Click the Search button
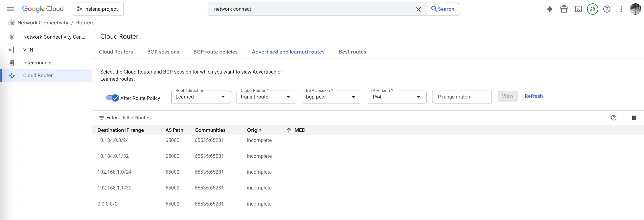The image size is (644, 220). point(443,9)
